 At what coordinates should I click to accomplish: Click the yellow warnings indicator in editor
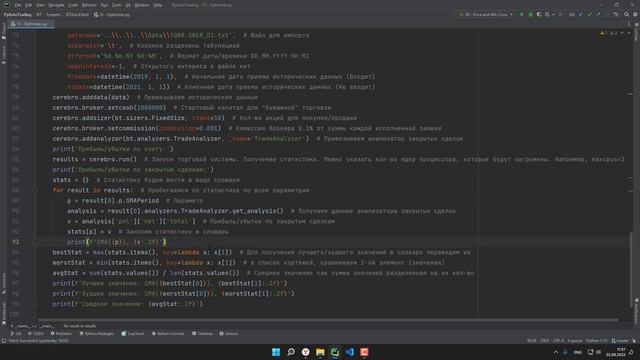pyautogui.click(x=604, y=33)
